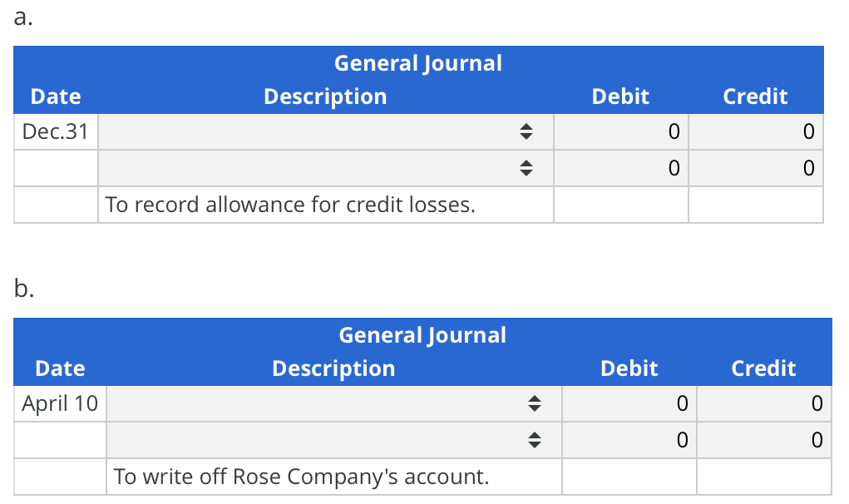Screen dimensions: 849x504
Task: Select the second Credit cell in journal b
Action: click(x=763, y=439)
